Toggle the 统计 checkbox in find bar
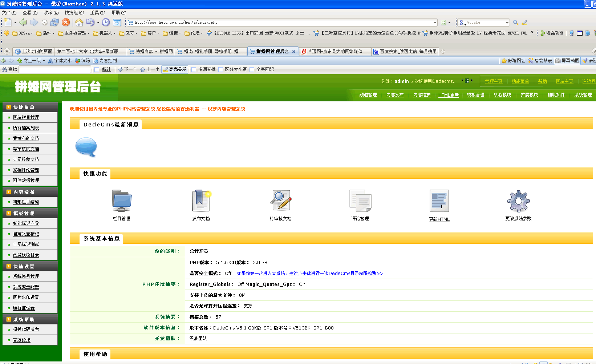The image size is (596, 364). (x=97, y=69)
